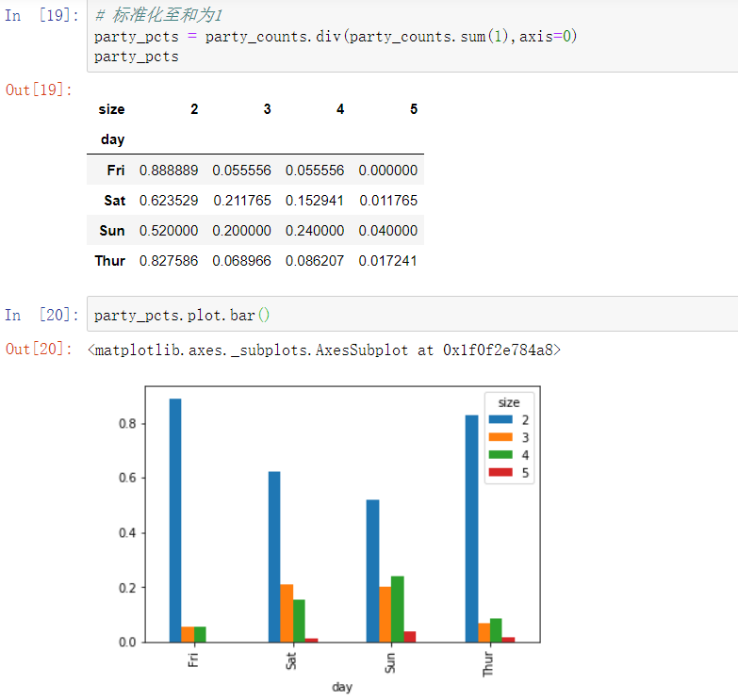The height and width of the screenshot is (700, 738).
Task: Click green legend swatch for size 4
Action: [500, 454]
